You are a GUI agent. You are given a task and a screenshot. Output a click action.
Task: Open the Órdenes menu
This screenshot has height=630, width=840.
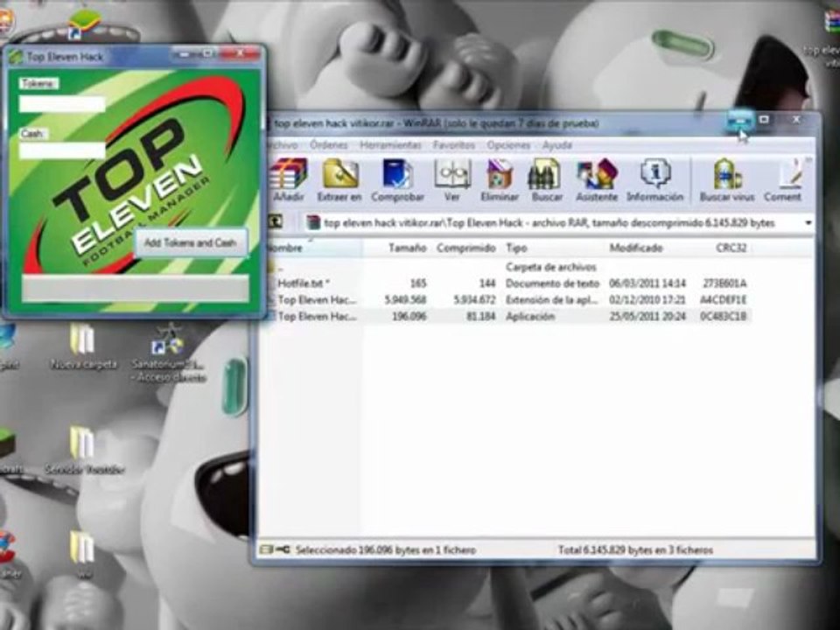coord(328,145)
